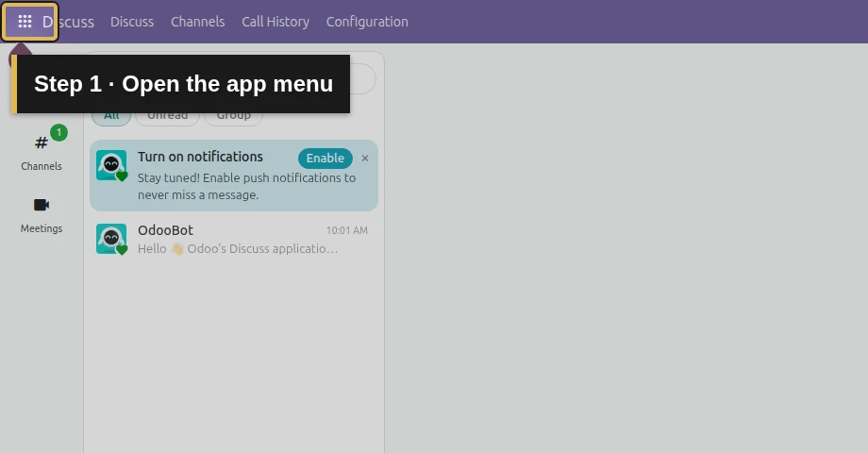Dismiss the Turn on notifications banner
This screenshot has width=868, height=453.
click(x=365, y=159)
